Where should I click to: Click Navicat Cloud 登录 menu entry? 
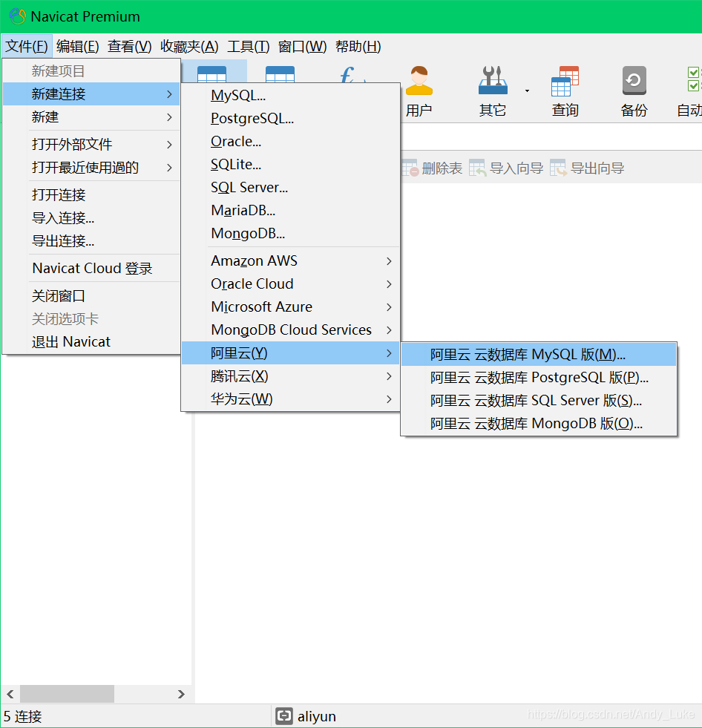click(x=91, y=269)
